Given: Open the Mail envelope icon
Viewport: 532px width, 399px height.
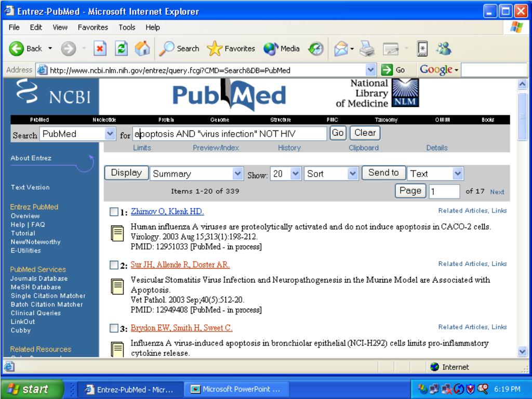Looking at the screenshot, I should click(341, 49).
